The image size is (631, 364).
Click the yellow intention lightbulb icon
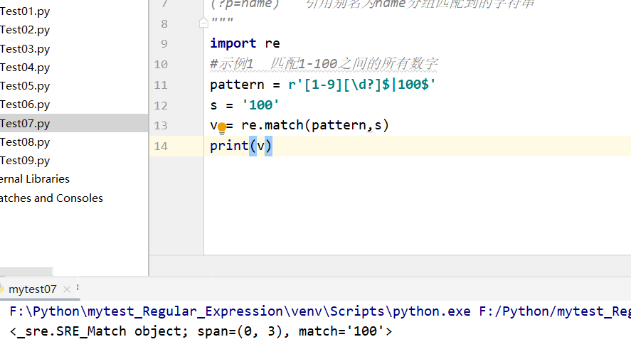click(x=222, y=128)
